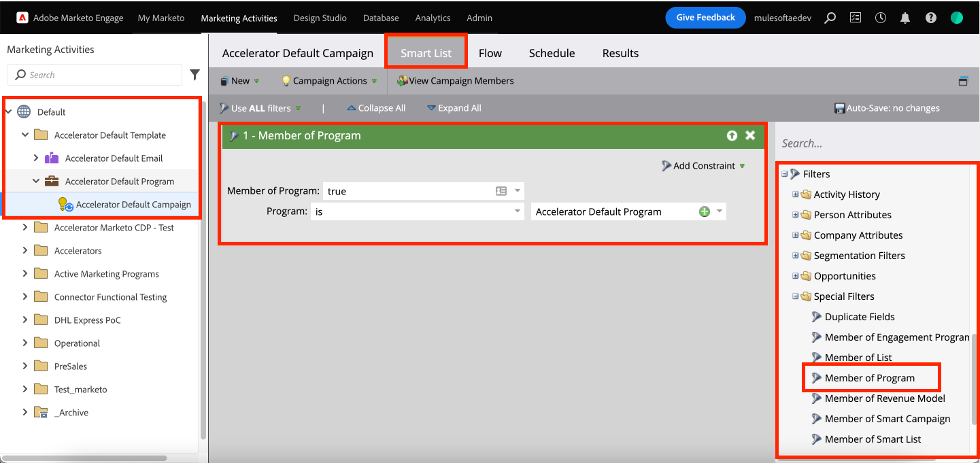Viewport: 980px width, 463px height.
Task: Click View Campaign Members
Action: 456,81
